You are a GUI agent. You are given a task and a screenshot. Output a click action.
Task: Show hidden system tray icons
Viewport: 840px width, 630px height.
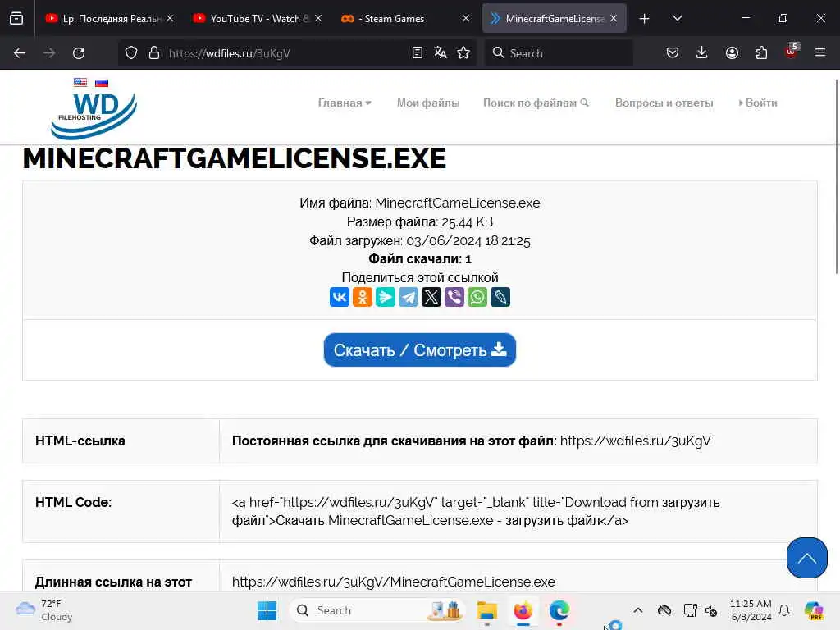(x=637, y=610)
